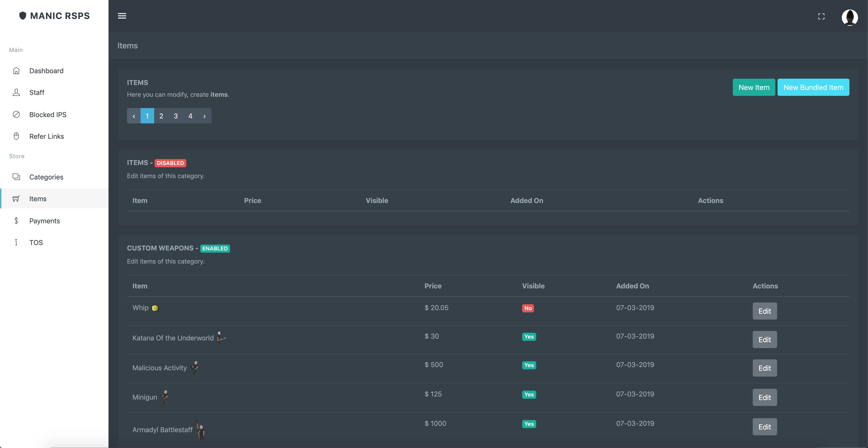Go to next page with right chevron
This screenshot has height=448, width=868.
[205, 116]
